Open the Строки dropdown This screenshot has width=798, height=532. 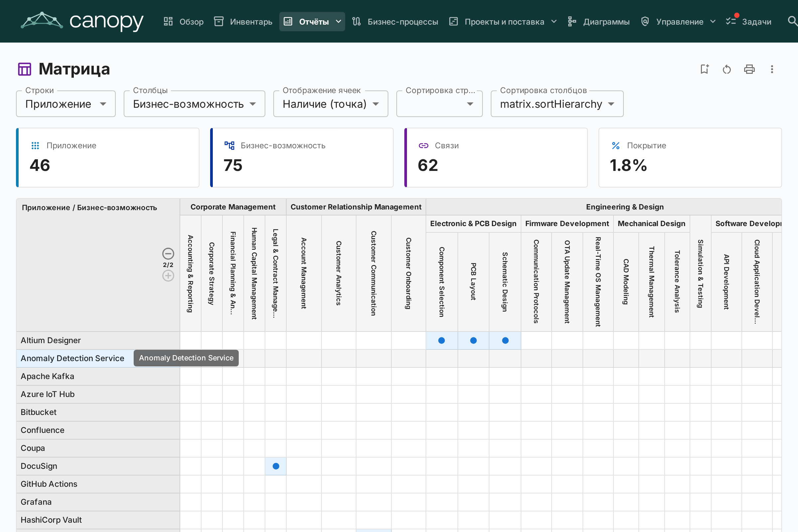click(x=66, y=104)
